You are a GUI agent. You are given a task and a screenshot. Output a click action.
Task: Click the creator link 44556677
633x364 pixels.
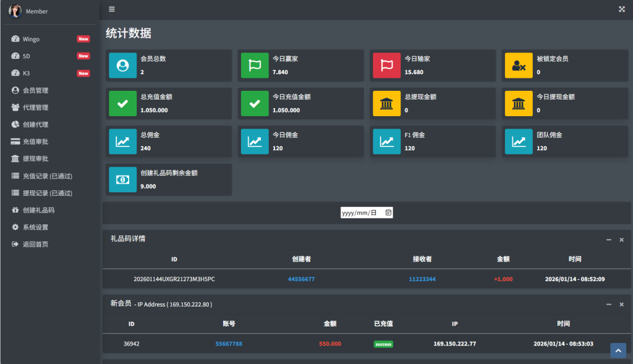click(x=302, y=279)
